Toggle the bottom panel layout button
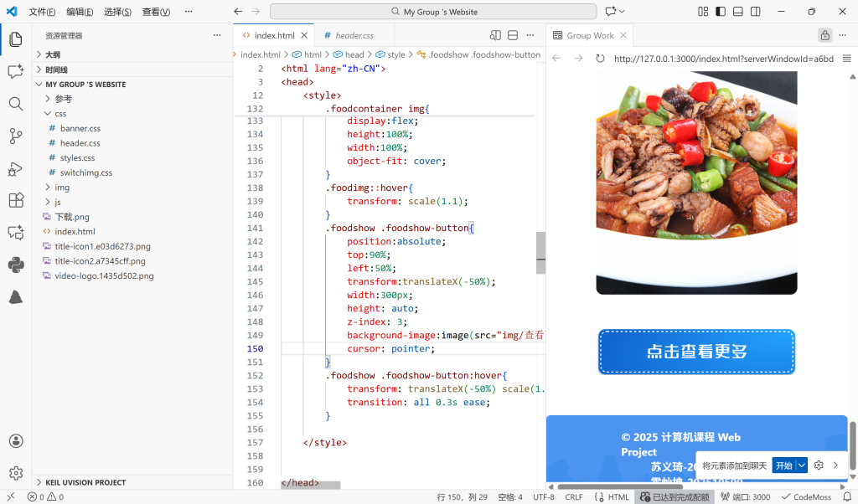Screen dimensions: 858x504 coord(738,12)
